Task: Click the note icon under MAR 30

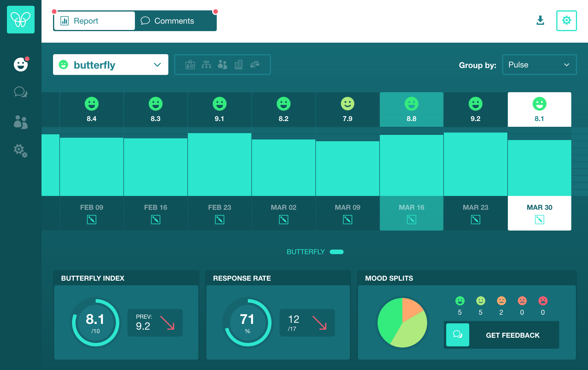Action: (539, 220)
